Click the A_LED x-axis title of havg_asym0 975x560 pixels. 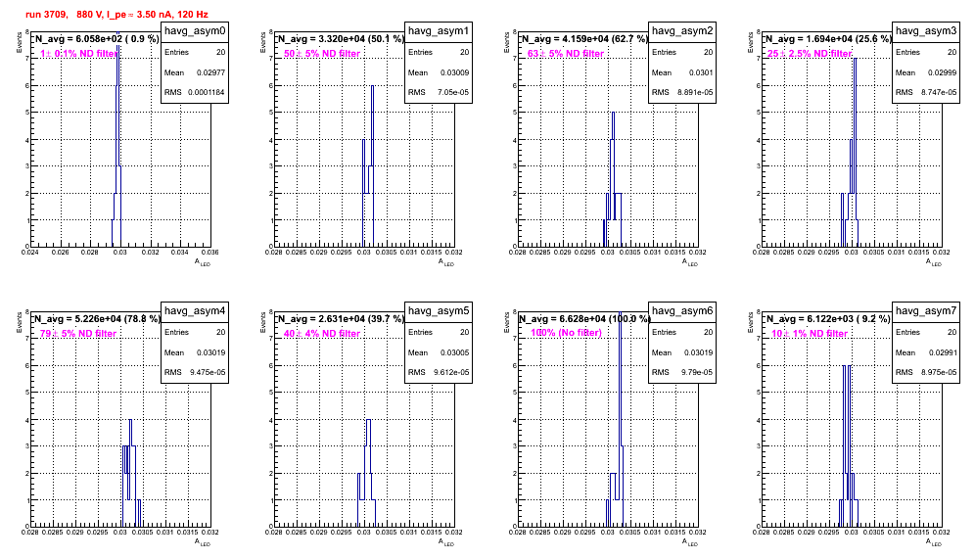(203, 262)
